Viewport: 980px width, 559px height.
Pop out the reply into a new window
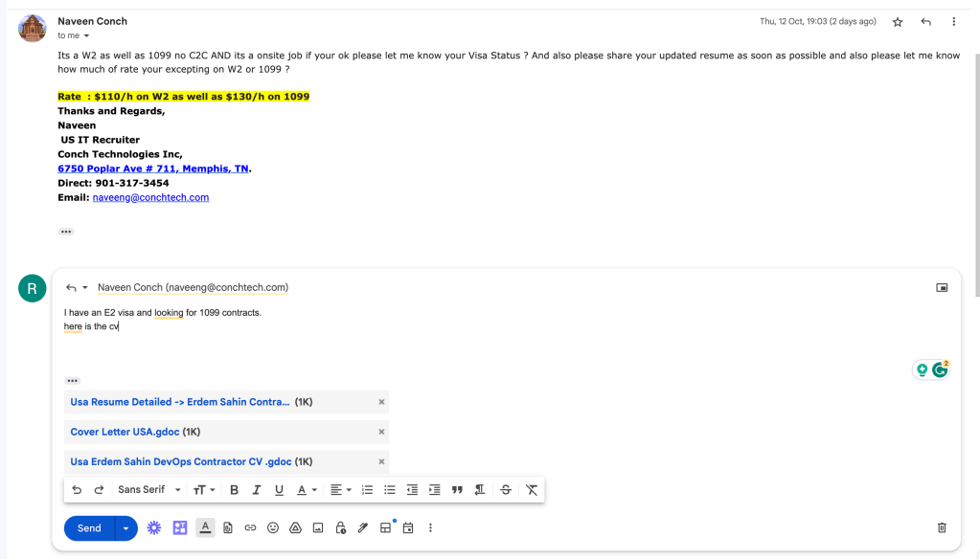[942, 288]
